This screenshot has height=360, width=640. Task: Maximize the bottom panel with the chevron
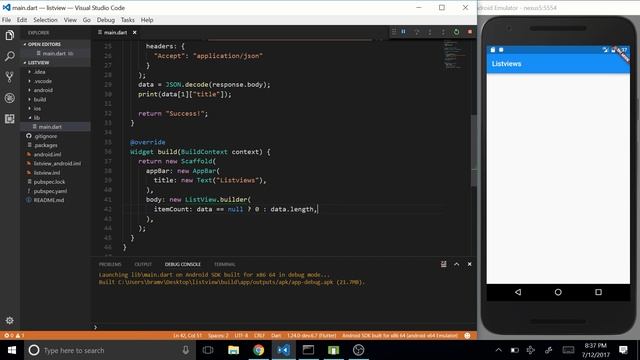click(x=456, y=264)
